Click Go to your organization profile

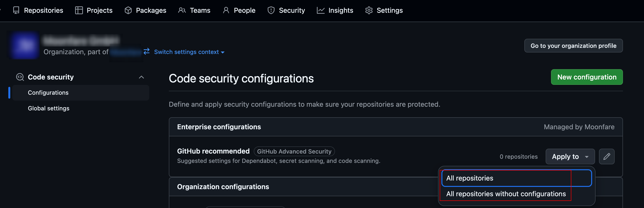(x=573, y=46)
